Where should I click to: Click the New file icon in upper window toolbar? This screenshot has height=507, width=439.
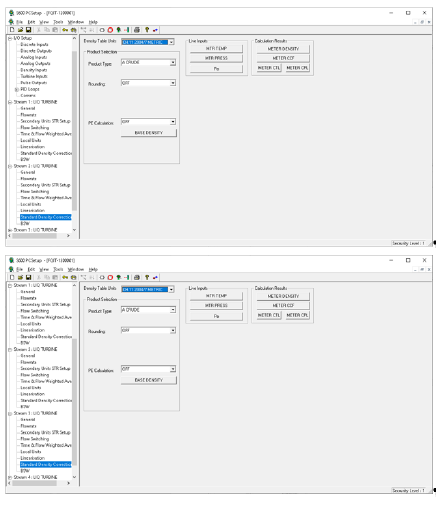click(x=12, y=30)
